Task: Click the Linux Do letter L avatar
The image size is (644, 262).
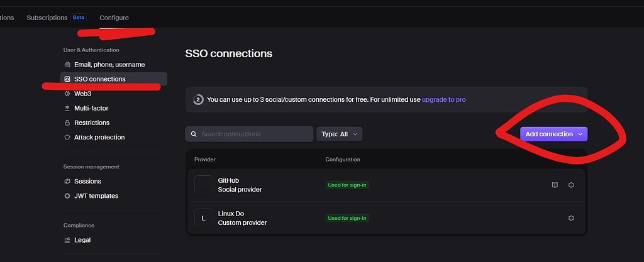Action: tap(203, 218)
